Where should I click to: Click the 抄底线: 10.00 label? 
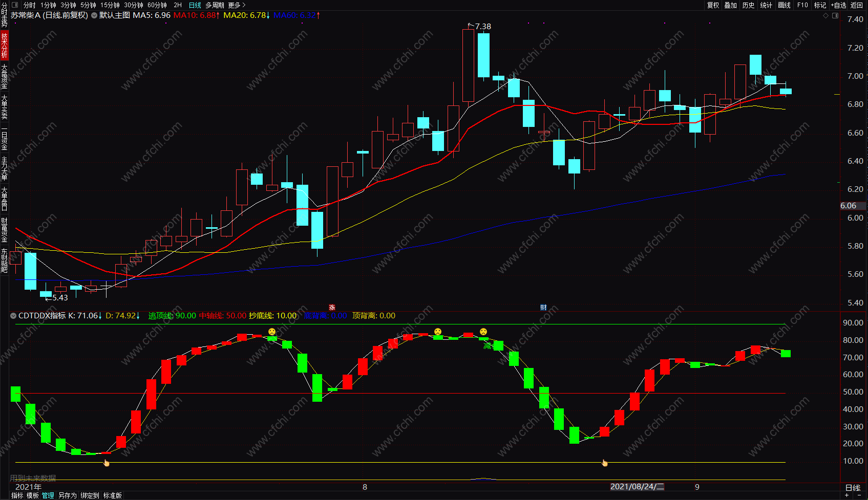click(x=273, y=316)
